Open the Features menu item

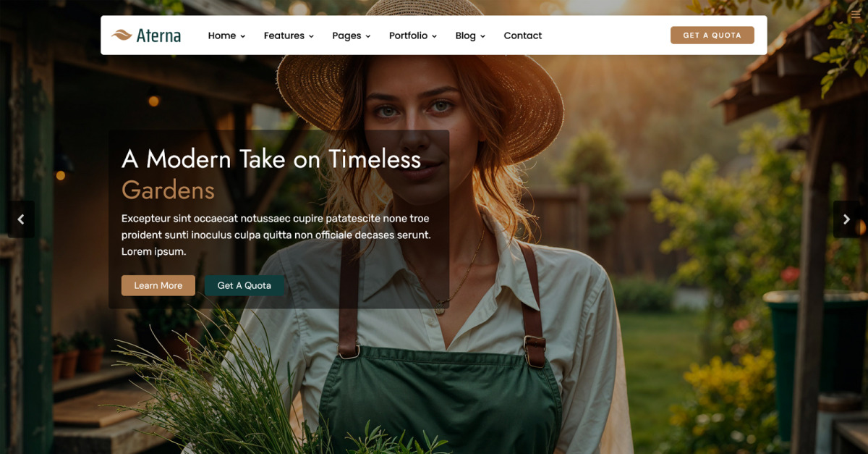click(x=284, y=35)
